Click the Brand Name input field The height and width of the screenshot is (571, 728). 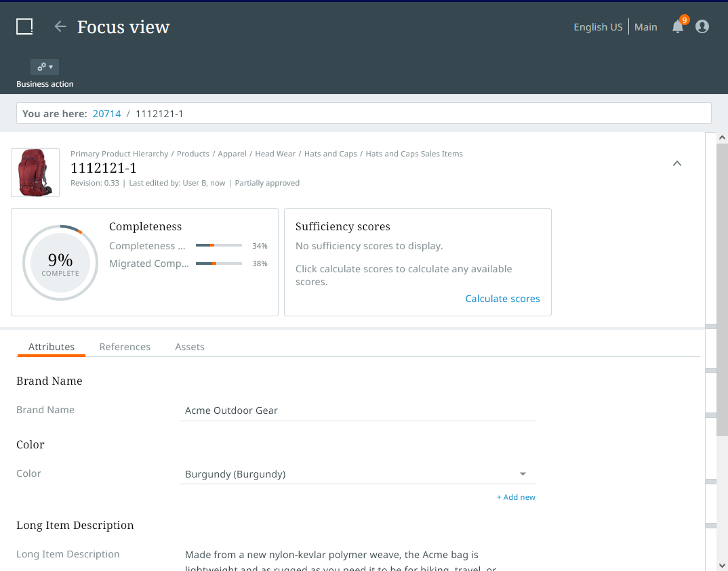[357, 410]
